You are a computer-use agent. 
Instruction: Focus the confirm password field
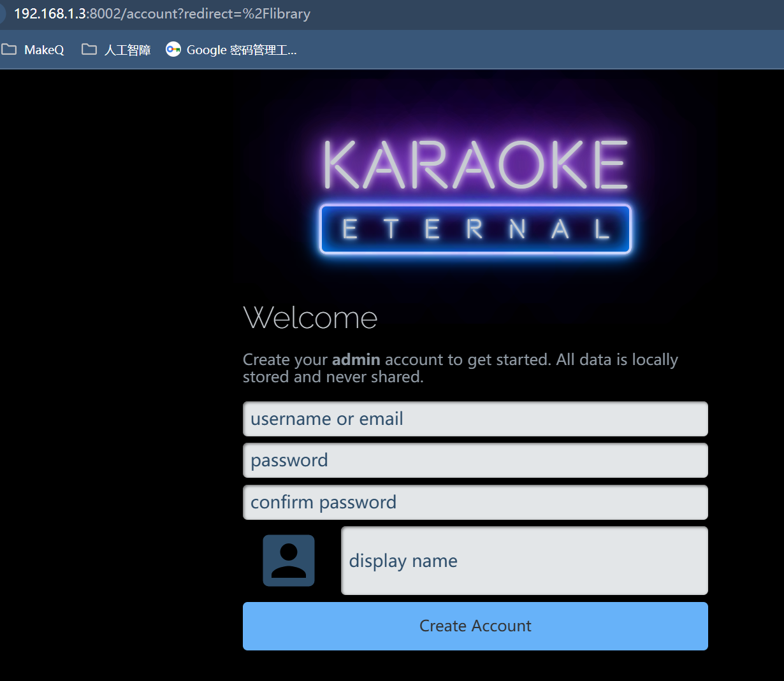[475, 502]
